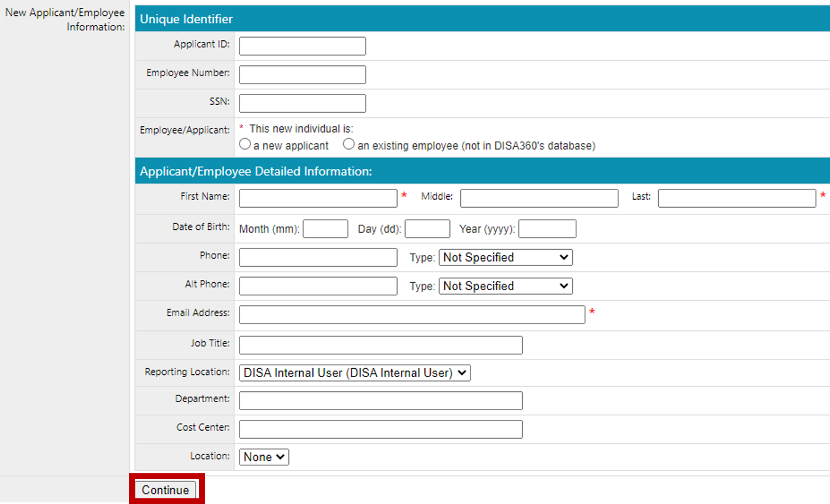Viewport: 830px width, 504px height.
Task: Focus the Email Address input
Action: [x=412, y=315]
